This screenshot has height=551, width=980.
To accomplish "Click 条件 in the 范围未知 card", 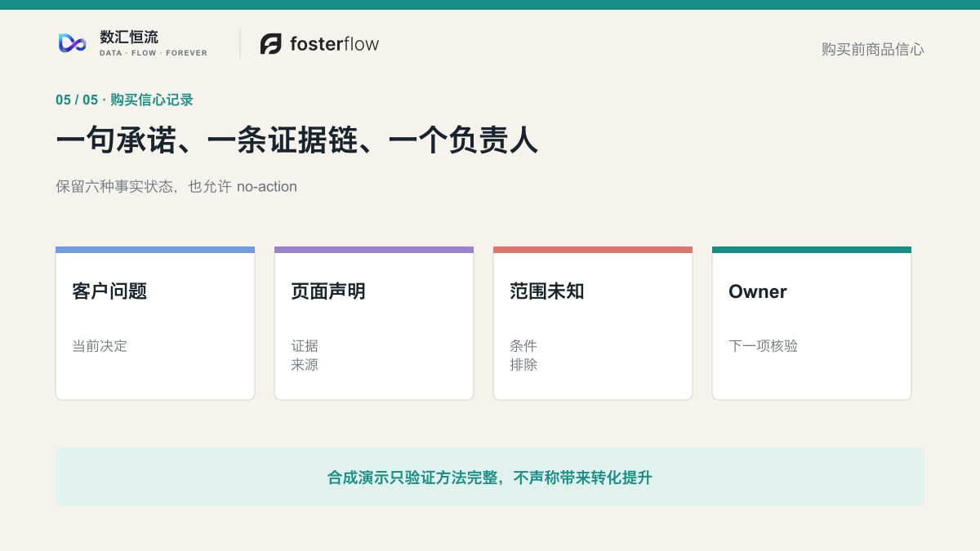I will click(523, 345).
